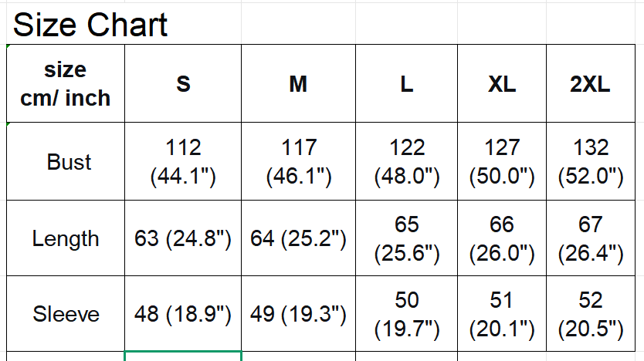
Task: Select the bust cell showing 127 (50.0")
Action: (502, 162)
